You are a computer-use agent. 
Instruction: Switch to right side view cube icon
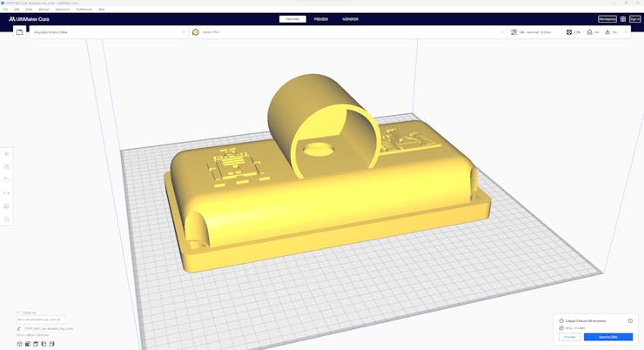pos(51,344)
